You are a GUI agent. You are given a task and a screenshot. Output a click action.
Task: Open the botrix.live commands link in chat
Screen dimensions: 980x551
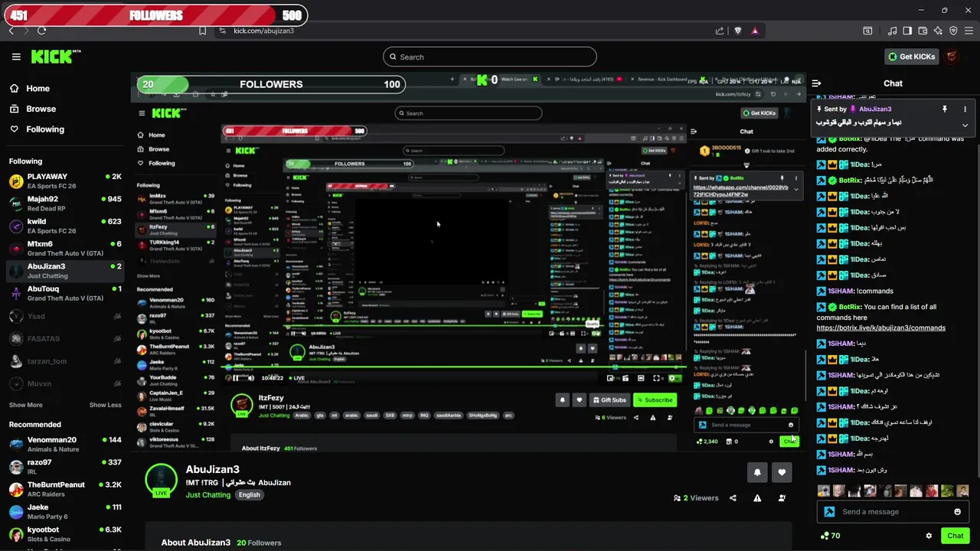click(x=880, y=328)
